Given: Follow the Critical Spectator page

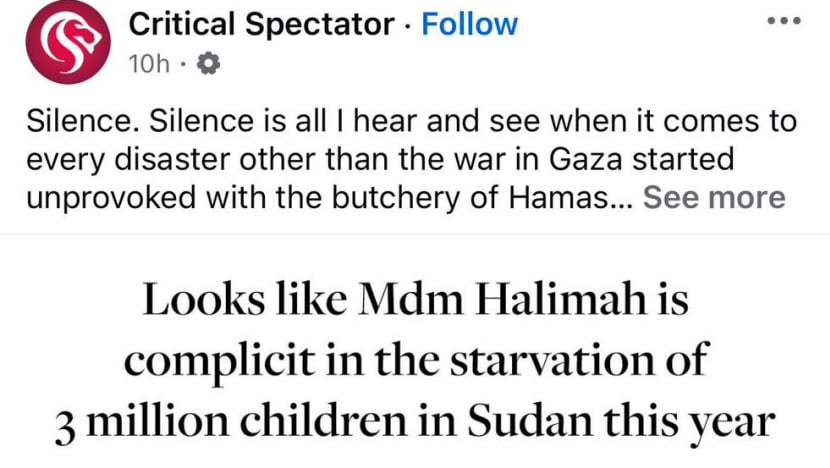Looking at the screenshot, I should coord(470,24).
